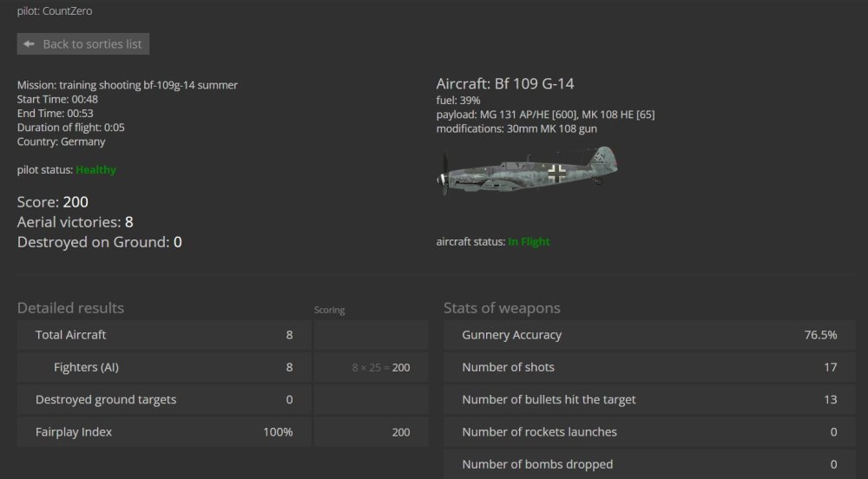Go back to sorties list
This screenshot has height=479, width=868.
pyautogui.click(x=83, y=44)
